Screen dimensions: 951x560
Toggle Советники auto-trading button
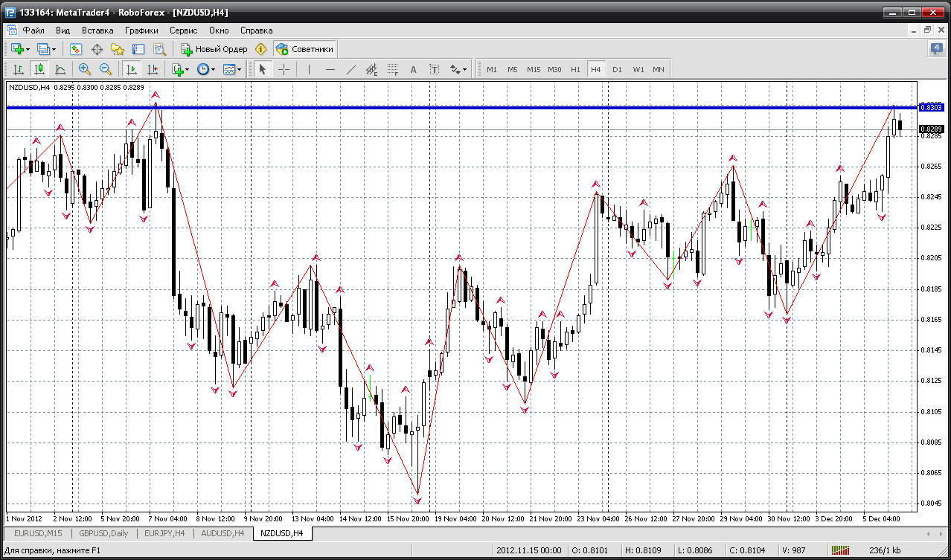tap(305, 49)
